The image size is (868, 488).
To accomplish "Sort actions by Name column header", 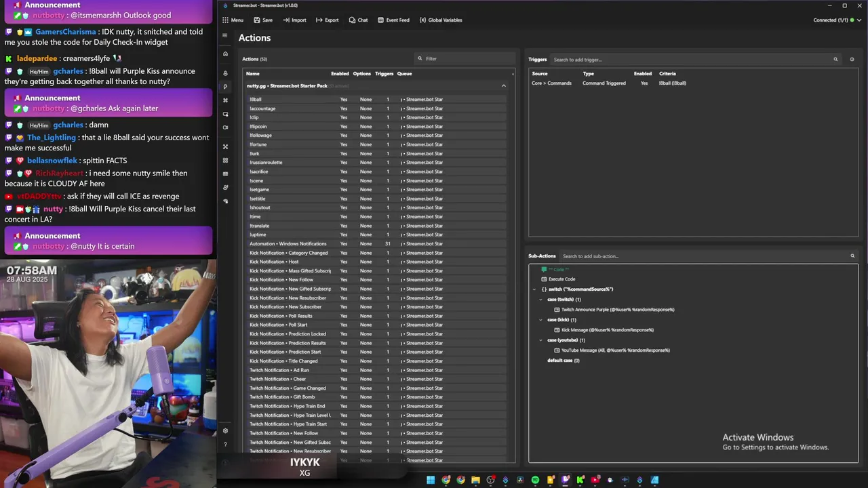I will [x=252, y=73].
